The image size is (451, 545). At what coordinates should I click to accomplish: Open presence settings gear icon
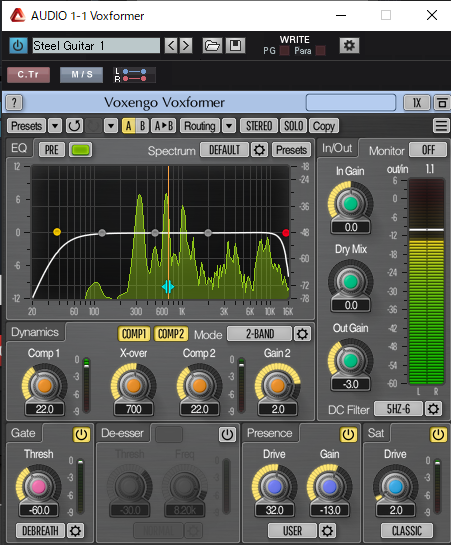click(x=327, y=531)
